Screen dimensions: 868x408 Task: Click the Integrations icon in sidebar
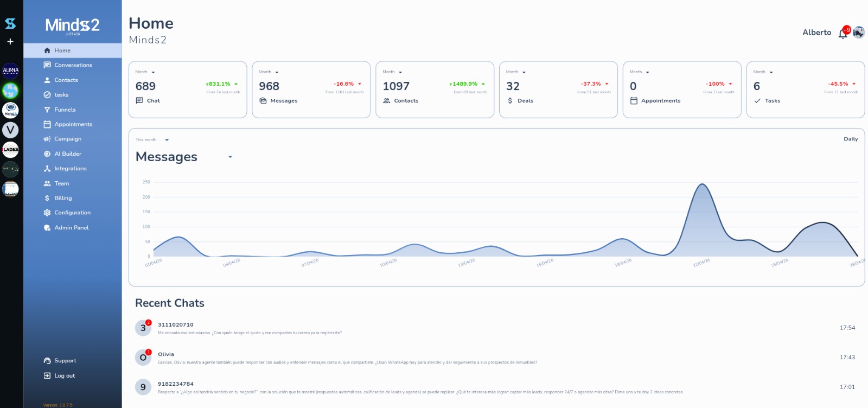pyautogui.click(x=47, y=169)
